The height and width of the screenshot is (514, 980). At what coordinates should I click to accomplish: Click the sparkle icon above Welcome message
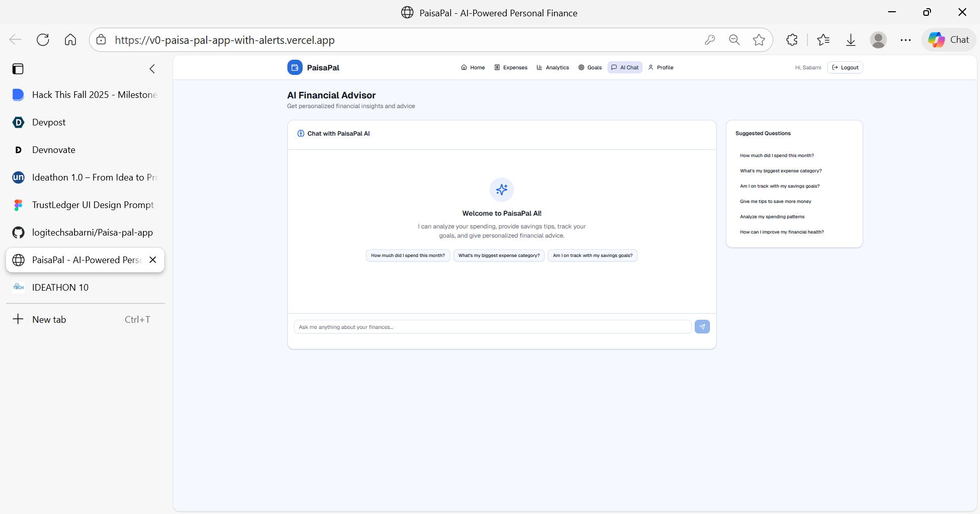[x=502, y=190]
